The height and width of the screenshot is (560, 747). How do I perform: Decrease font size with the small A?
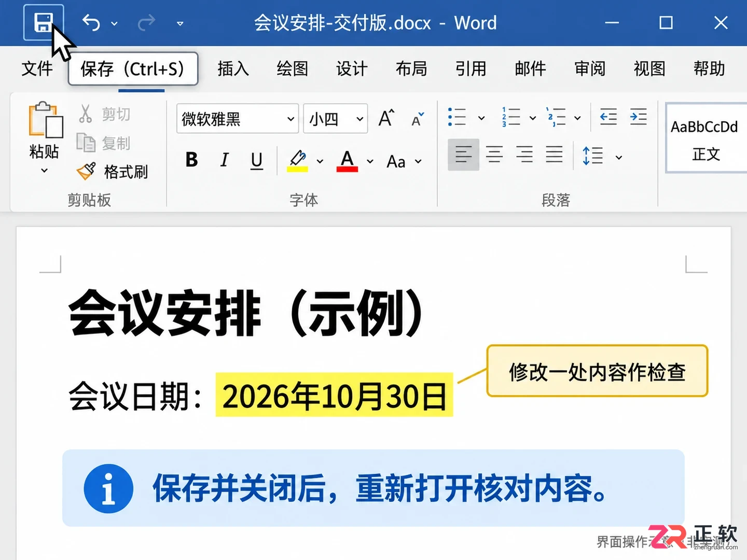(x=418, y=119)
